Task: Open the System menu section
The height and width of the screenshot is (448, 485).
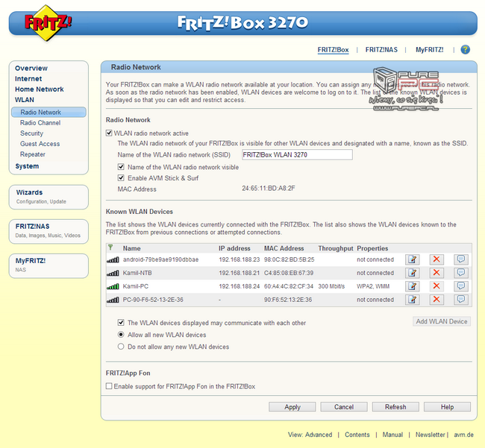Action: click(x=27, y=166)
